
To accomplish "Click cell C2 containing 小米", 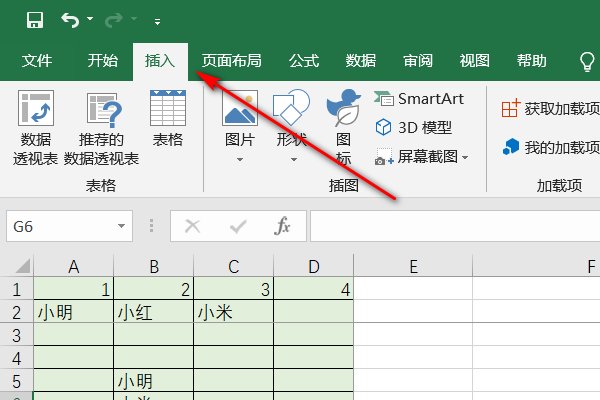I will [234, 312].
